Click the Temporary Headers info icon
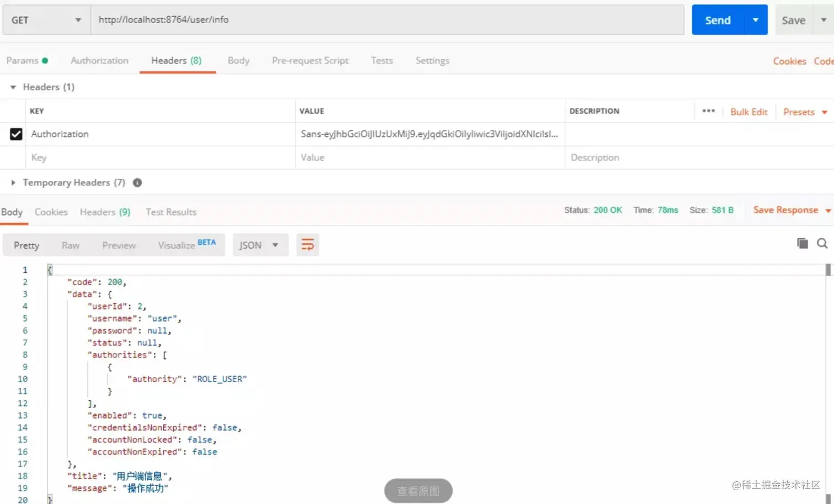834x504 pixels. click(137, 183)
